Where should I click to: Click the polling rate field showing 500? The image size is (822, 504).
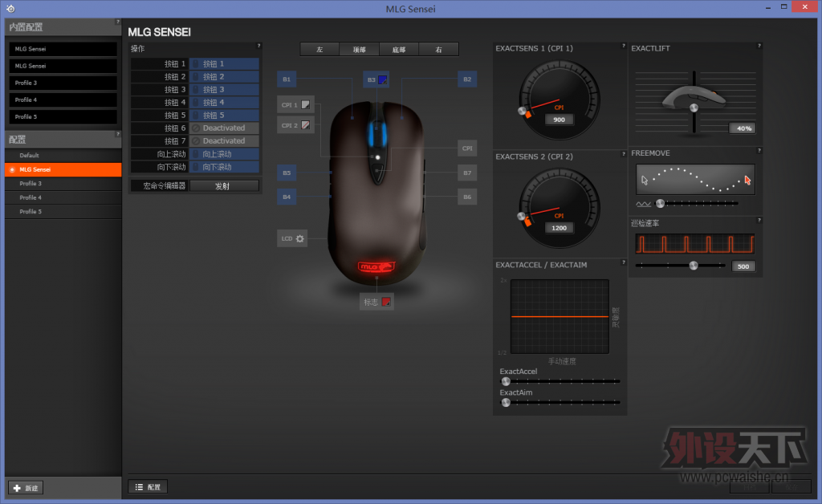point(743,266)
